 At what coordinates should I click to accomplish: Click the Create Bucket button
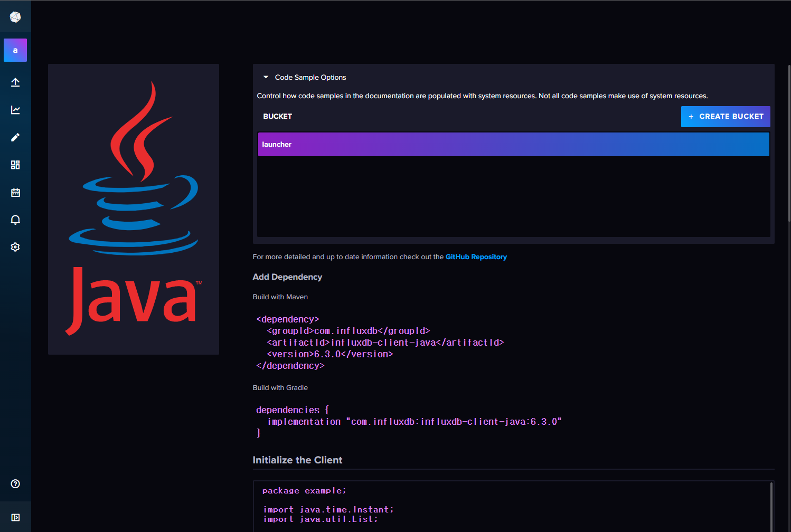click(x=726, y=117)
